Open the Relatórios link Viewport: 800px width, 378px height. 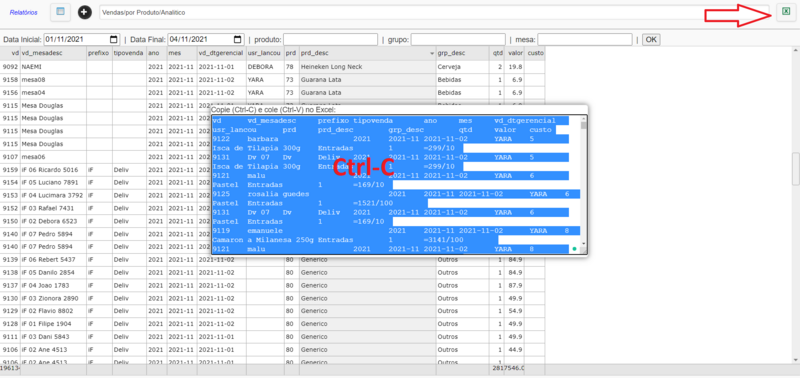click(x=23, y=12)
